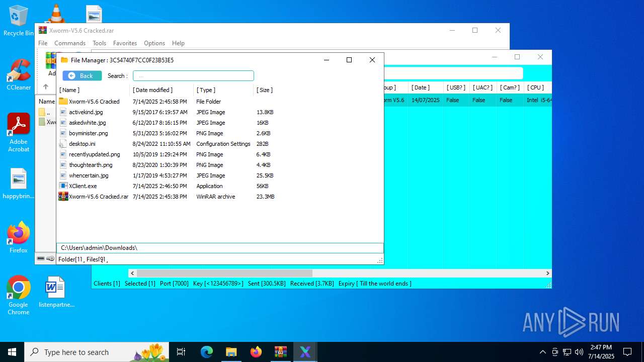Open the happybrin image file on desktop
Screen dimensions: 644x362
19,184
